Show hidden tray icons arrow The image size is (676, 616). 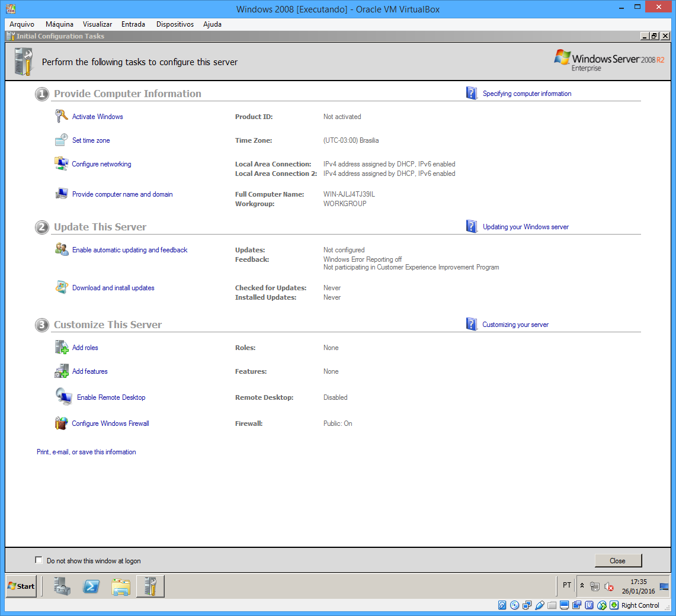coord(582,586)
